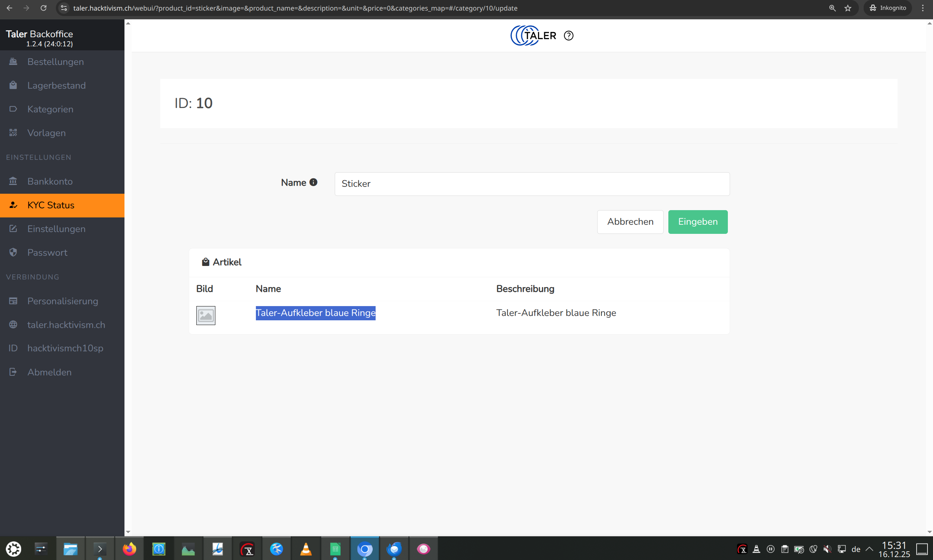The width and height of the screenshot is (933, 560).
Task: Open Kategorien menu entry
Action: pyautogui.click(x=50, y=109)
